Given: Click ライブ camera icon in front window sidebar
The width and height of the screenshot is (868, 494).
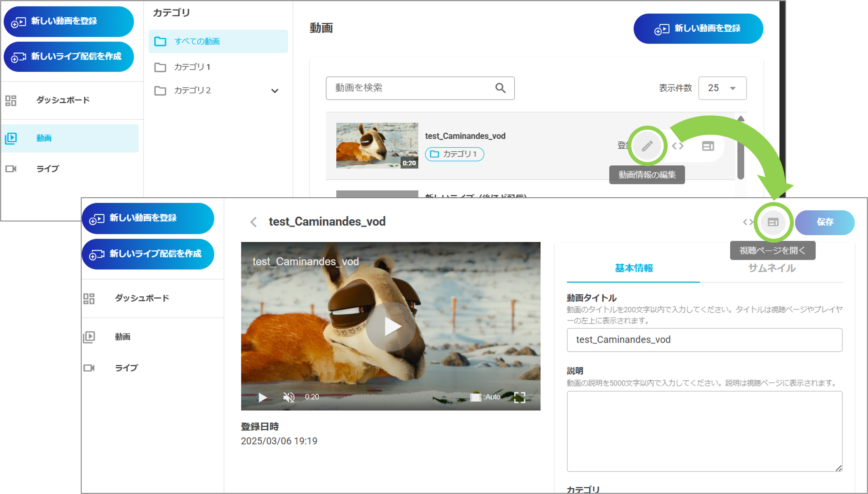Looking at the screenshot, I should pyautogui.click(x=89, y=368).
